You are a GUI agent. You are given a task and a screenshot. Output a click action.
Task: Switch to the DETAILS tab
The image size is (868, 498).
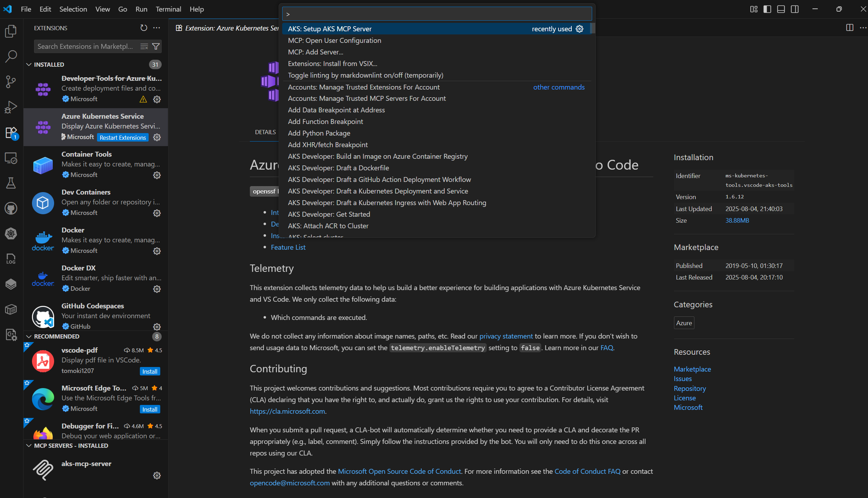point(265,132)
